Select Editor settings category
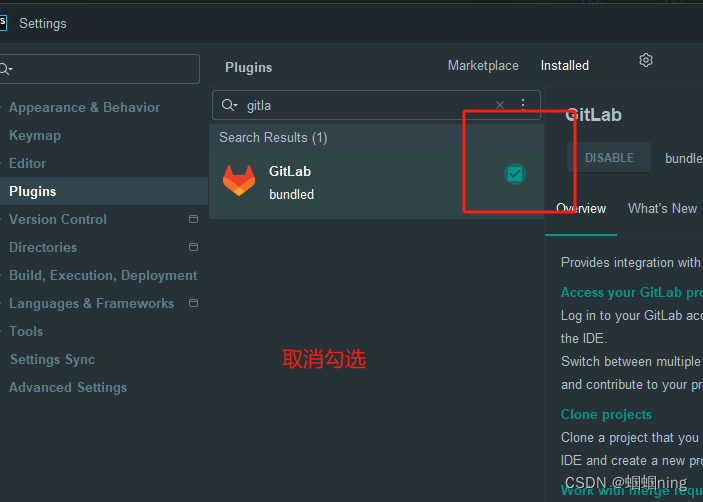The width and height of the screenshot is (703, 502). [x=27, y=164]
